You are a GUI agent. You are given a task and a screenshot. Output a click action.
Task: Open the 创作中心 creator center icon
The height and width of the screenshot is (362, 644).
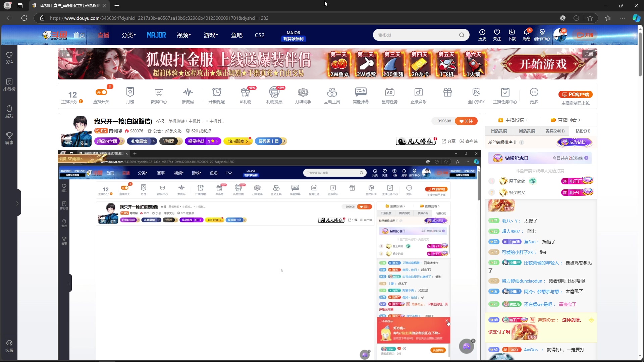542,35
